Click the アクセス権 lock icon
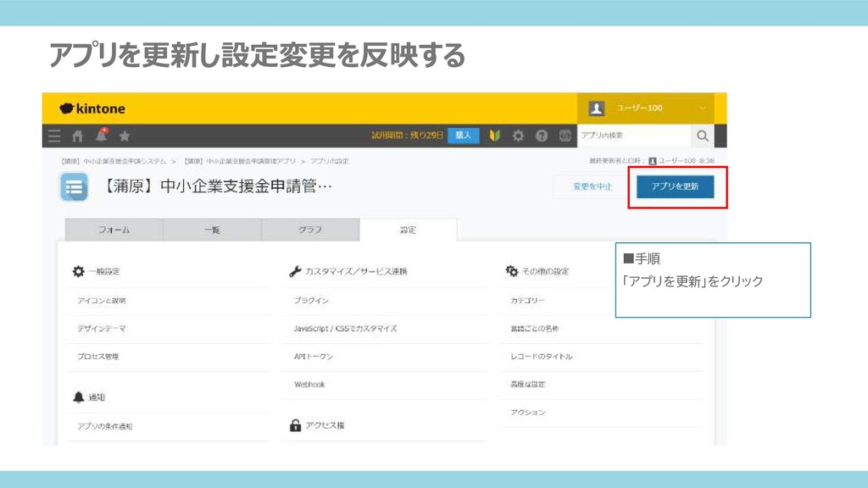The image size is (868, 488). click(295, 425)
